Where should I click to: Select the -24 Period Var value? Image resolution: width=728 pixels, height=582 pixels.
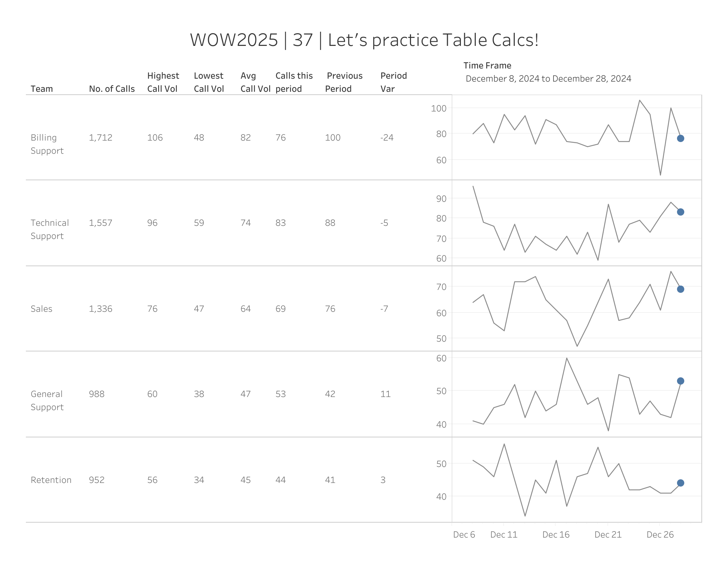tap(387, 138)
